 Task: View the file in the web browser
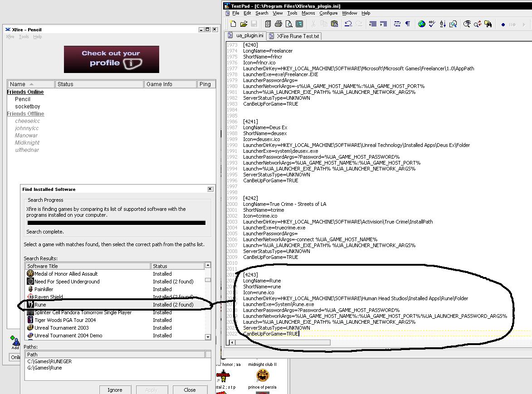coord(421,24)
